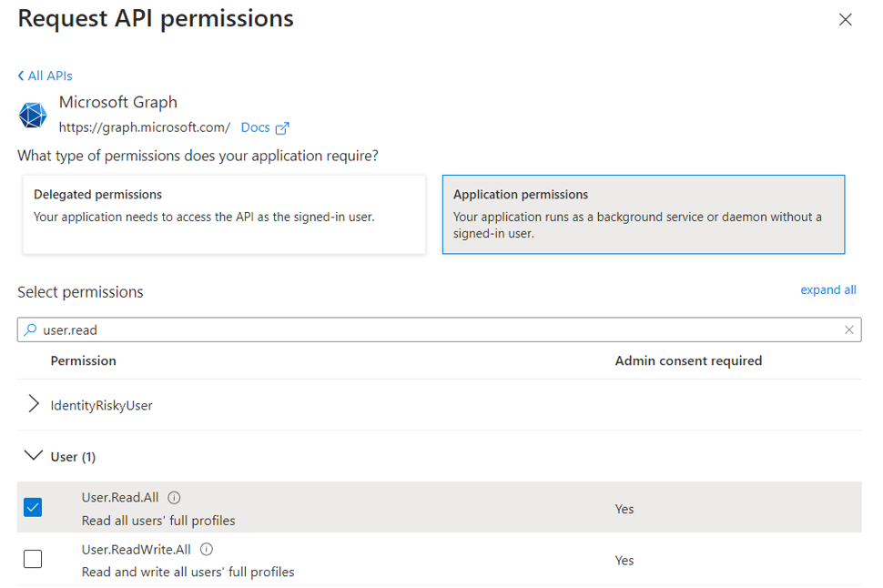Collapse the User (1) permission group
This screenshot has width=883, height=588.
[34, 455]
